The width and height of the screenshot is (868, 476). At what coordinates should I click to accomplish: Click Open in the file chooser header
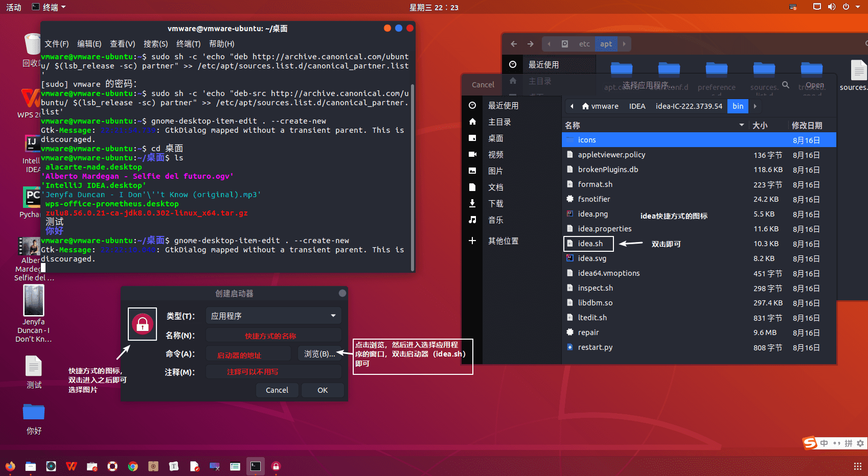pyautogui.click(x=815, y=85)
